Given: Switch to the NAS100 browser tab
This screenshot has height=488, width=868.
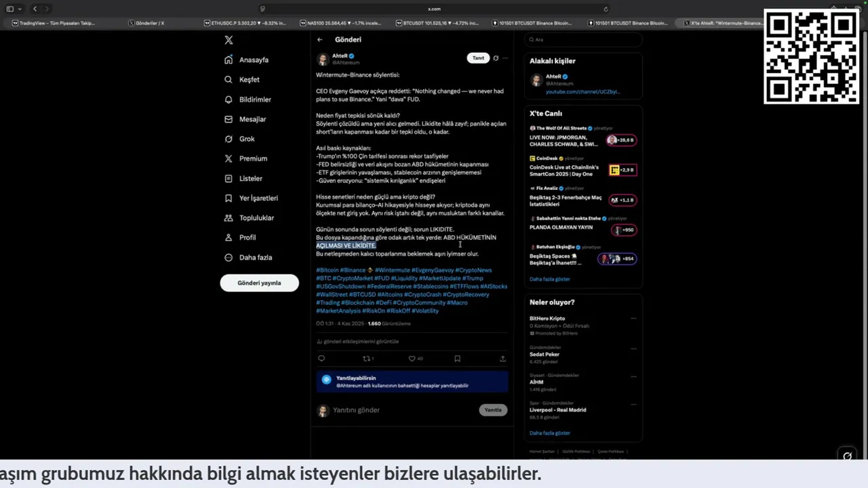Looking at the screenshot, I should tap(341, 23).
